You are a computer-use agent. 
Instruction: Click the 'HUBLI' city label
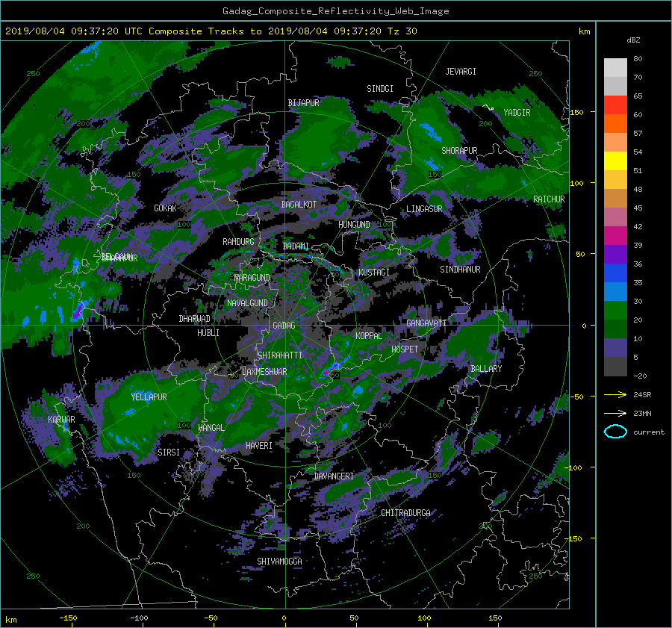208,332
